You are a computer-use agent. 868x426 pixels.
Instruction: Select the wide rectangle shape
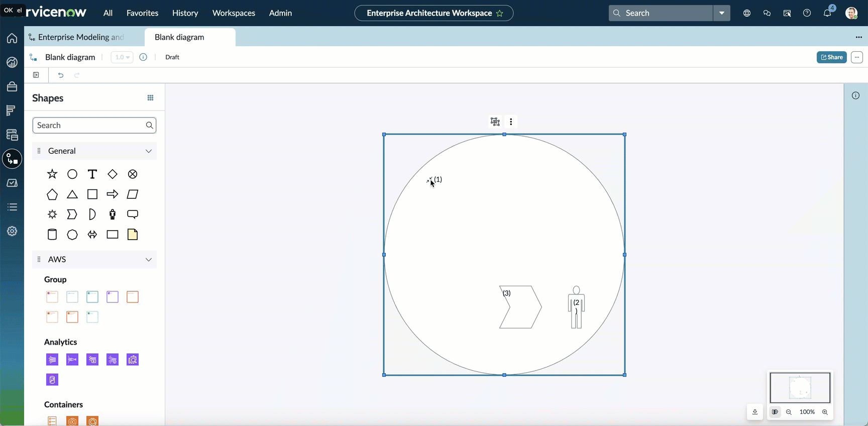113,235
